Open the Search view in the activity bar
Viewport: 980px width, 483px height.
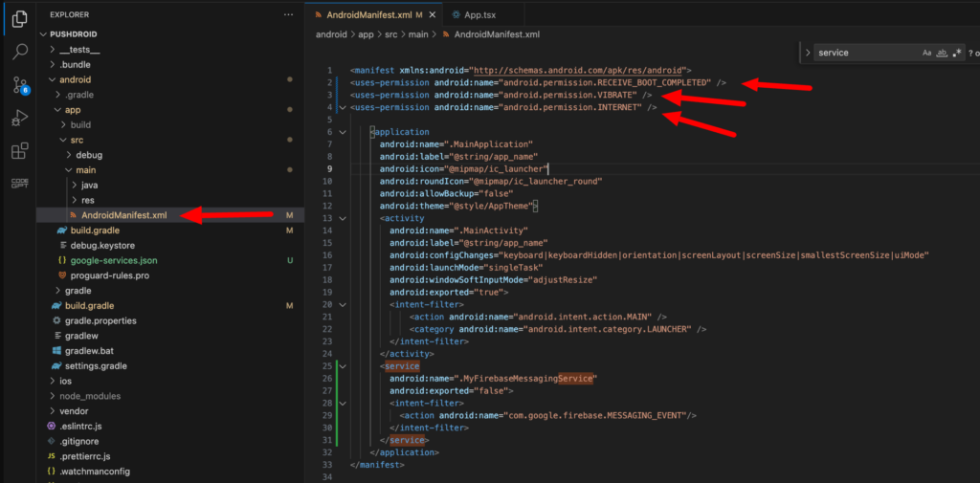[19, 52]
